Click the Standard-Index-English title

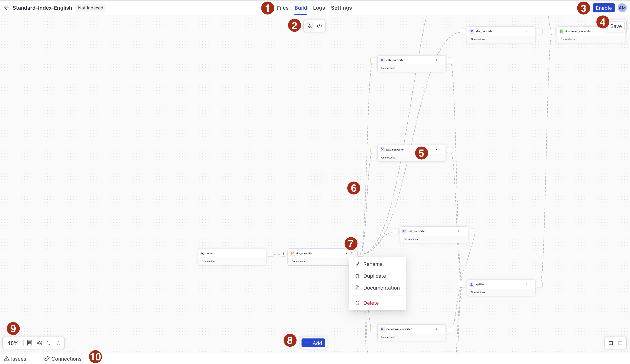[x=43, y=8]
